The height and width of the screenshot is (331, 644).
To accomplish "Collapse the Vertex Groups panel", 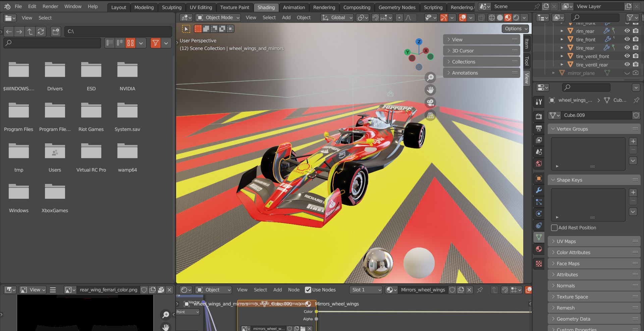I will pos(594,129).
